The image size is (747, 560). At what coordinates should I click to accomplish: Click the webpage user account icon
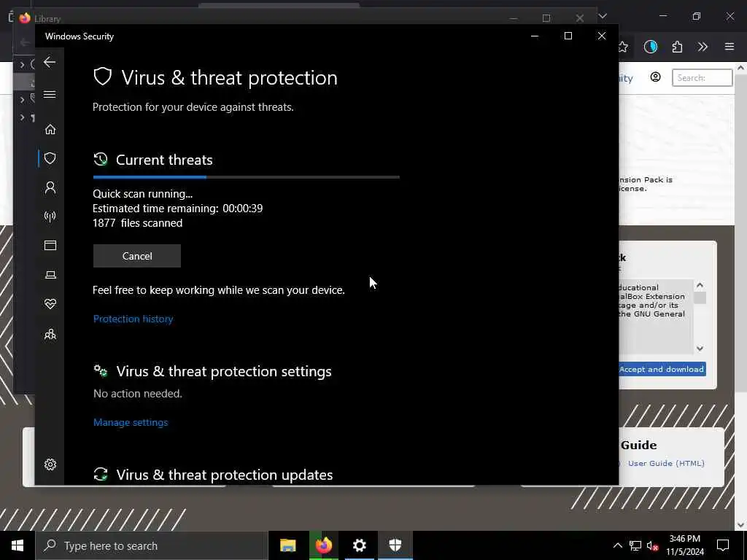click(x=656, y=77)
